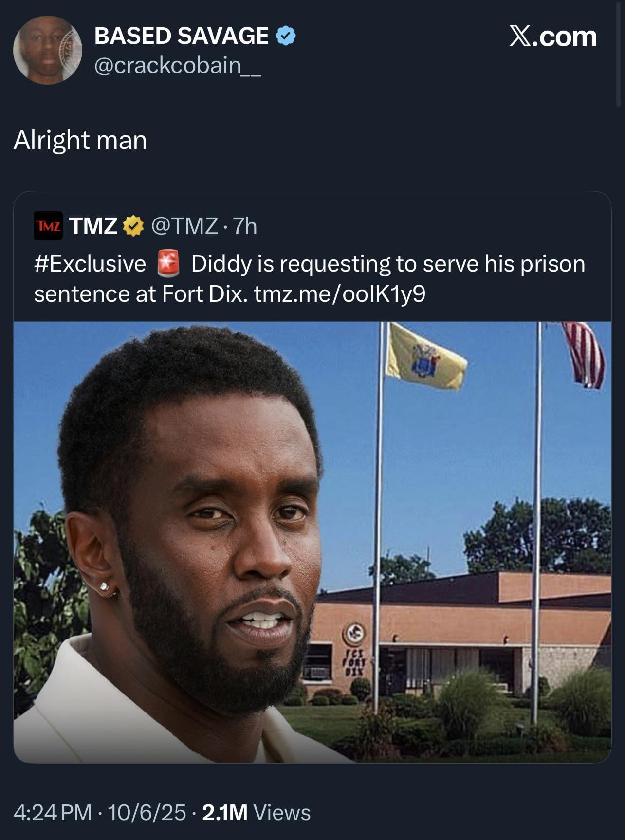
Task: Enlarge the Fort Dix photo thumbnail
Action: (312, 542)
